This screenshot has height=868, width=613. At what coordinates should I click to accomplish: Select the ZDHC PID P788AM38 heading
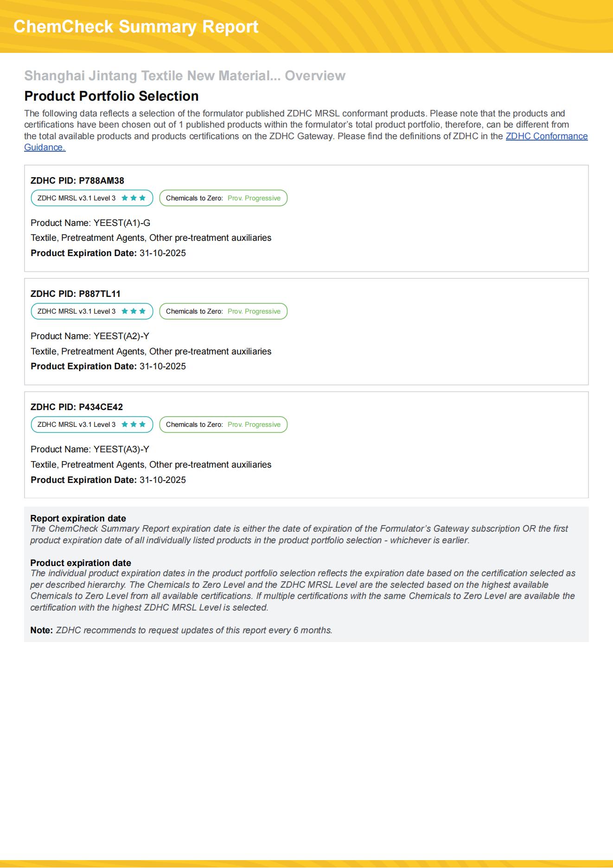(x=77, y=180)
